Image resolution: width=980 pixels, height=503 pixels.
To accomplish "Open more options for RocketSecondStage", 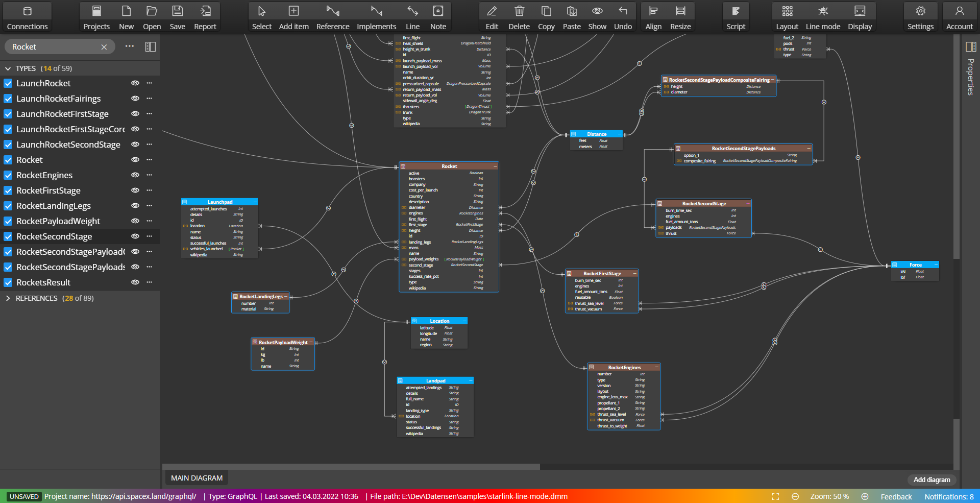I will click(x=150, y=236).
